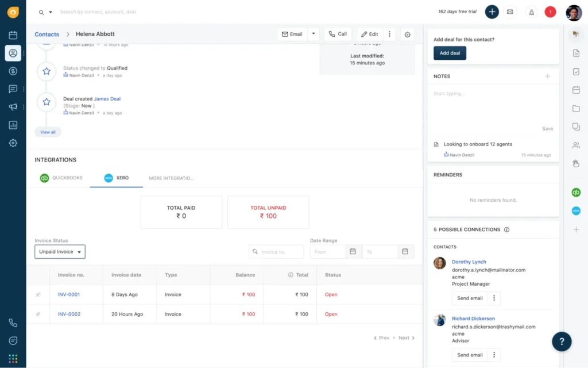Star the Status changed to Qualified activity
The height and width of the screenshot is (368, 588).
pyautogui.click(x=47, y=71)
